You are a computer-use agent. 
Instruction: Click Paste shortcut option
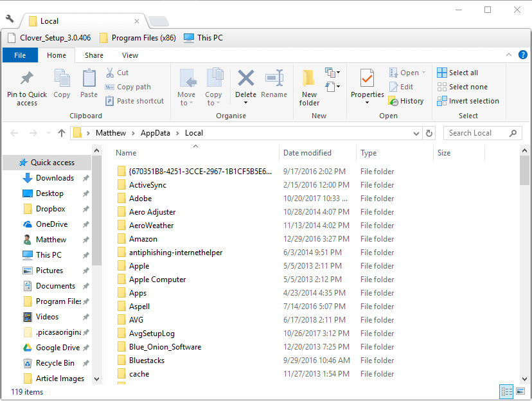point(134,101)
